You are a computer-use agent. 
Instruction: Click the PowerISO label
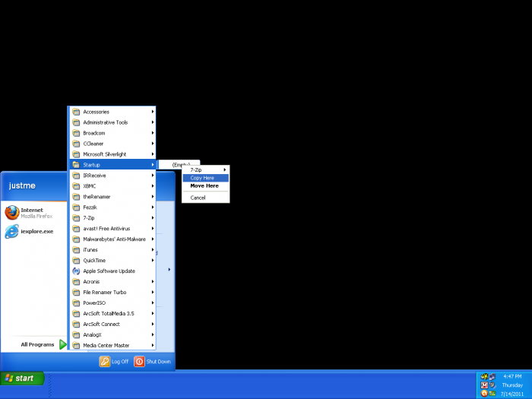click(94, 303)
